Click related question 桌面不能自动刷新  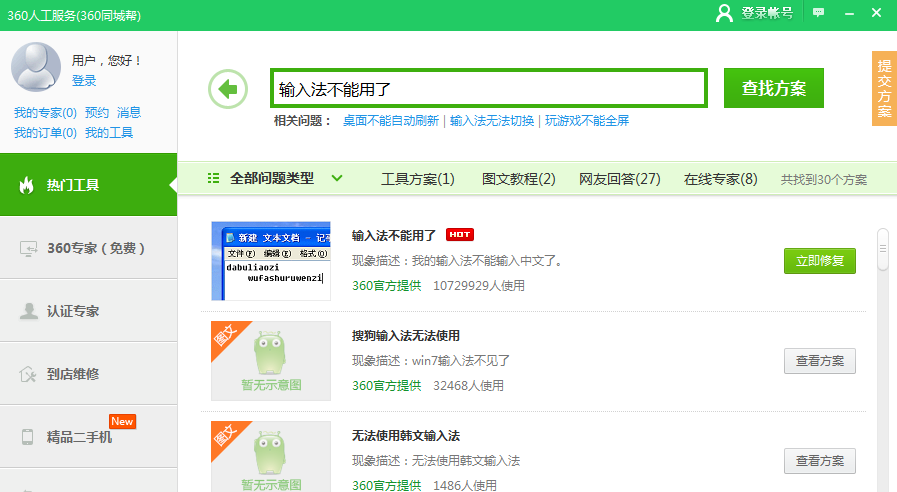(391, 121)
